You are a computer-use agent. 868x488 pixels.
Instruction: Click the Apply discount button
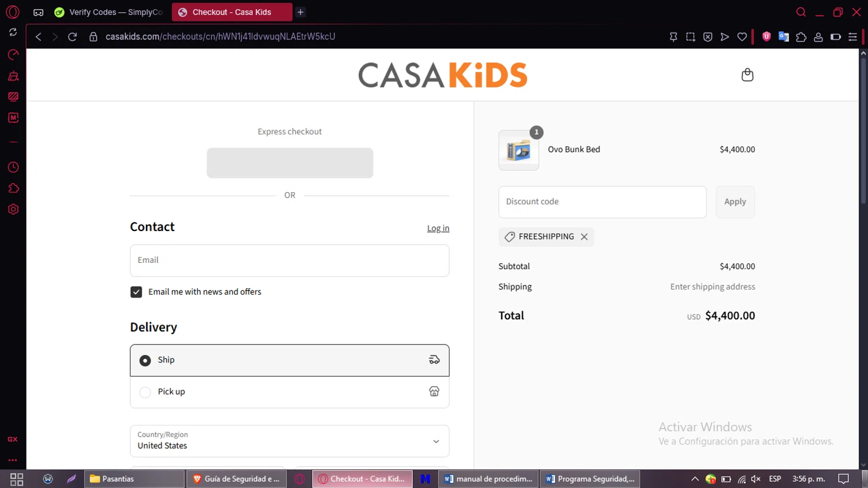click(735, 202)
